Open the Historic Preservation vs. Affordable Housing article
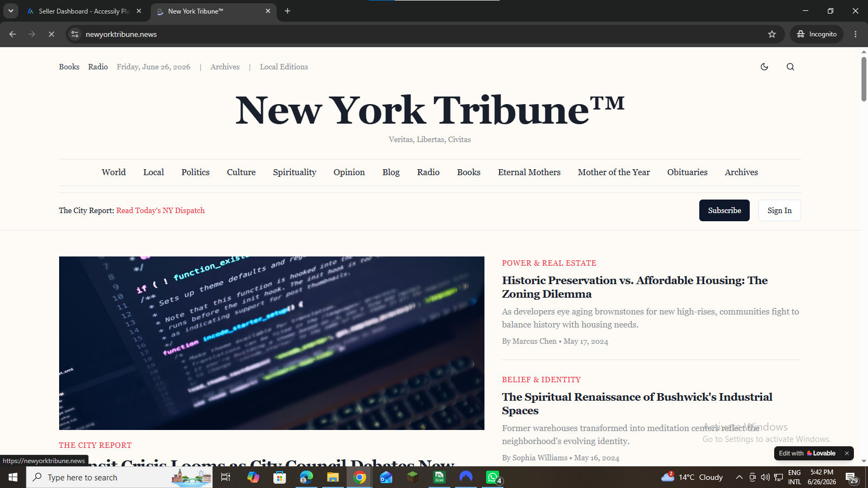This screenshot has width=868, height=488. coord(635,287)
